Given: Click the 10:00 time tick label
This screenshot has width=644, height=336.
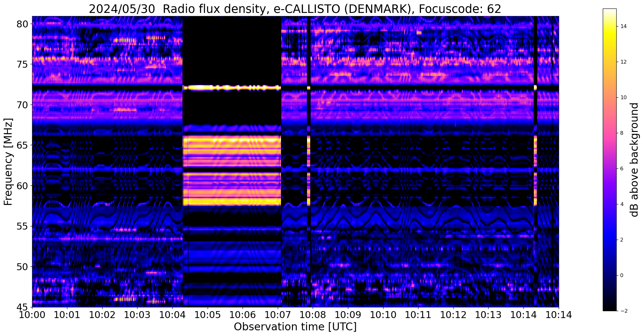Looking at the screenshot, I should [x=32, y=315].
